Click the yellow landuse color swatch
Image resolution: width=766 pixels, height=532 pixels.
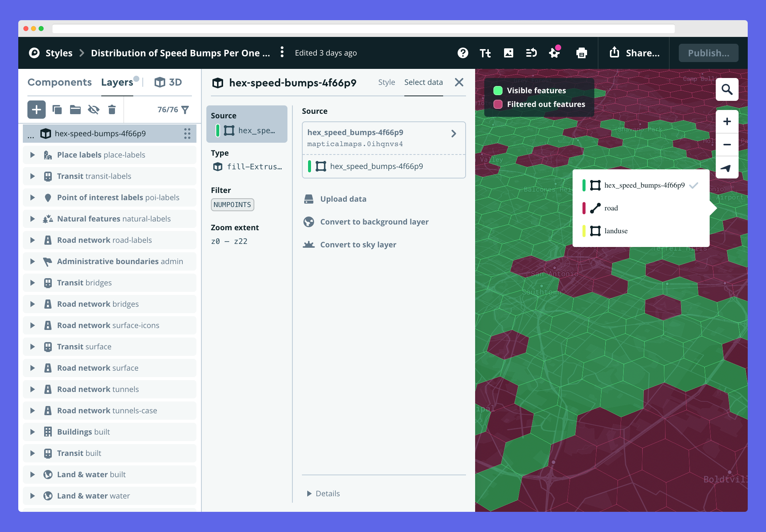click(x=584, y=231)
